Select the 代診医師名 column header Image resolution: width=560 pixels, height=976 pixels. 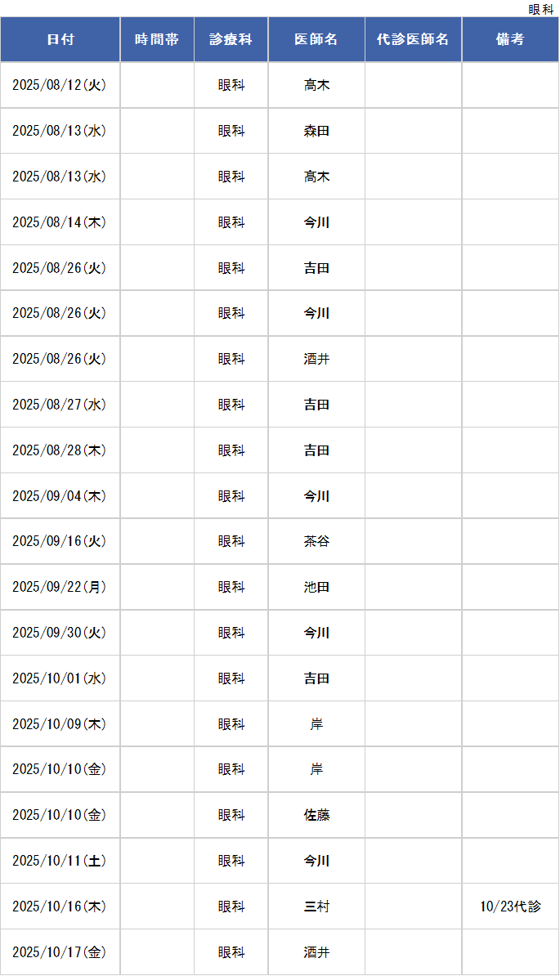tap(413, 39)
